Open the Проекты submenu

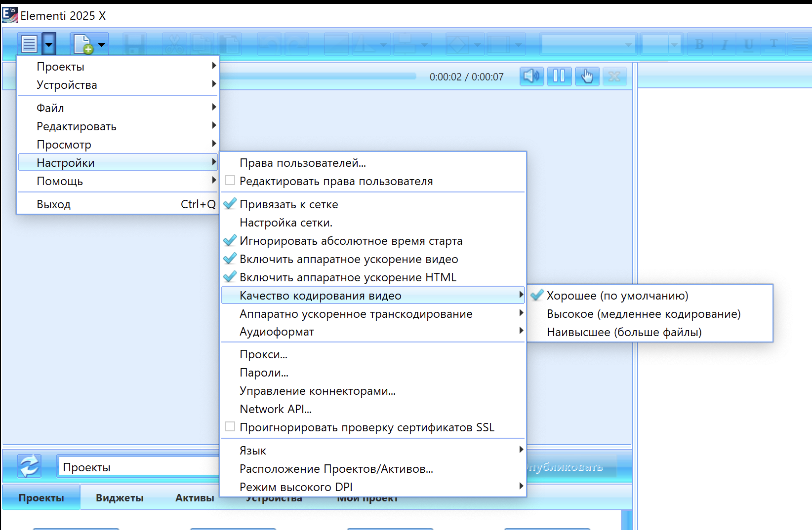[x=118, y=67]
